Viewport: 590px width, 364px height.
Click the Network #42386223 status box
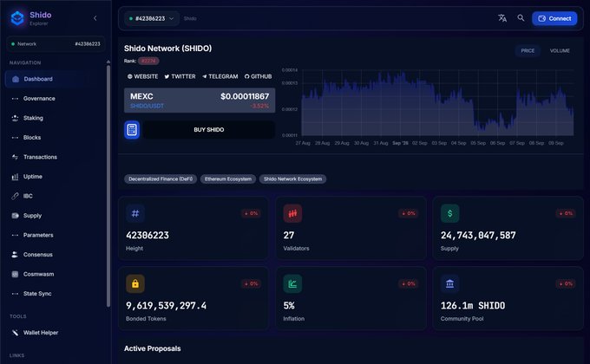tap(56, 44)
